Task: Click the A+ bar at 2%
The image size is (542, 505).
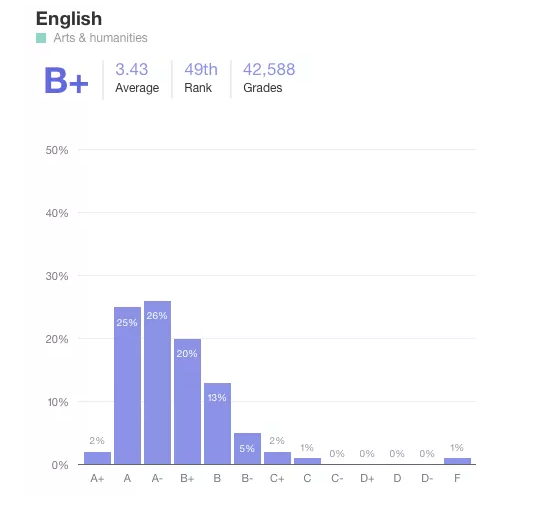Action: click(97, 458)
